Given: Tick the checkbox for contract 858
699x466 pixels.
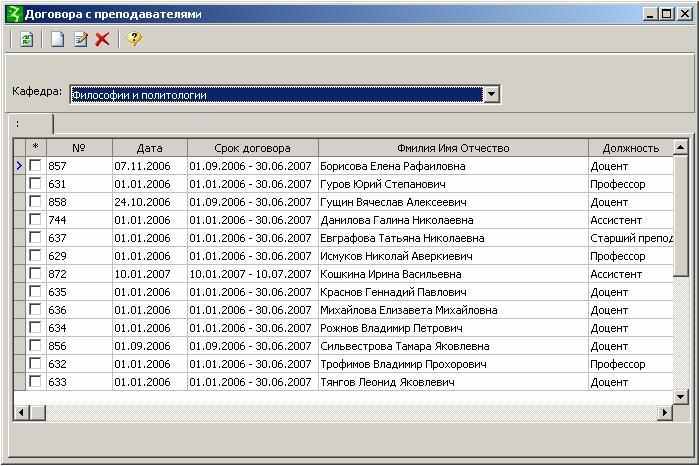Looking at the screenshot, I should coord(35,202).
